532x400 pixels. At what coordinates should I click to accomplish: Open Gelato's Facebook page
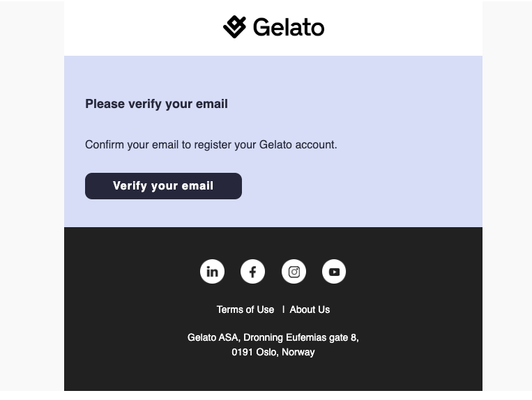click(x=252, y=271)
